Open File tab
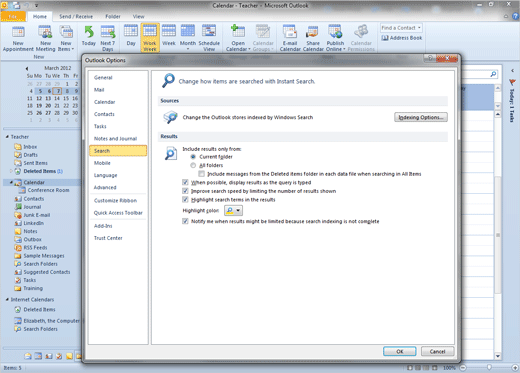This screenshot has height=373, width=520. click(x=13, y=16)
